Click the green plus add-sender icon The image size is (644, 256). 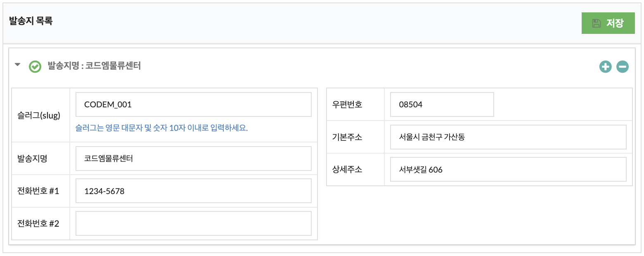pyautogui.click(x=605, y=66)
